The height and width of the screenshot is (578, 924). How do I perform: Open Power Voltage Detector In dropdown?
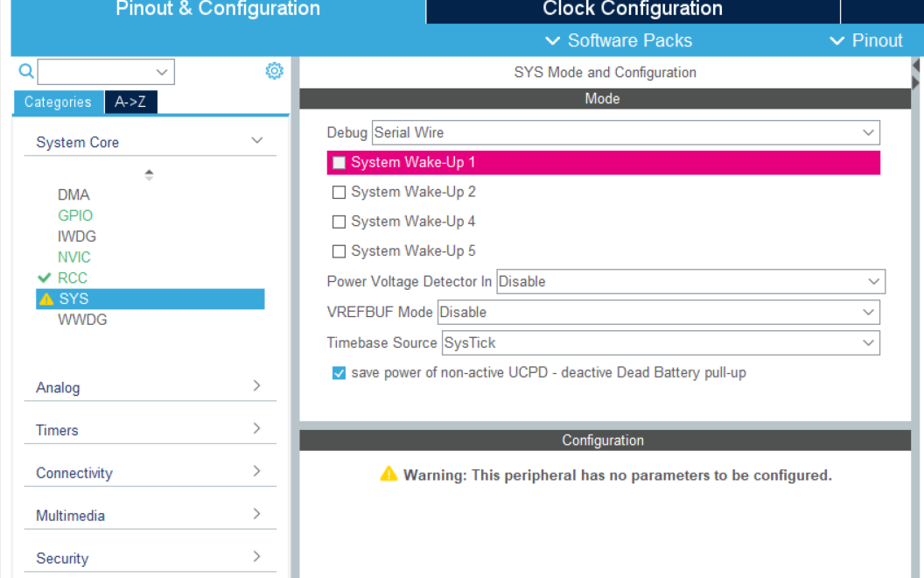click(690, 281)
